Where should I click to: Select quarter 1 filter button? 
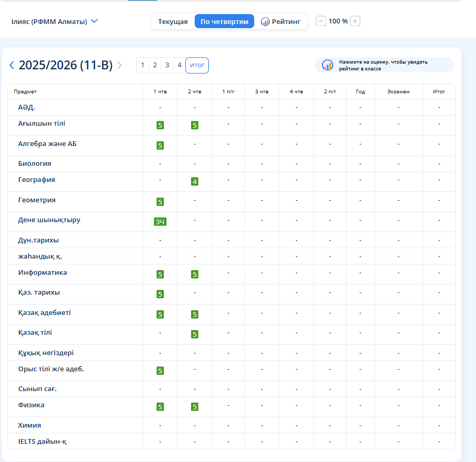(x=142, y=65)
